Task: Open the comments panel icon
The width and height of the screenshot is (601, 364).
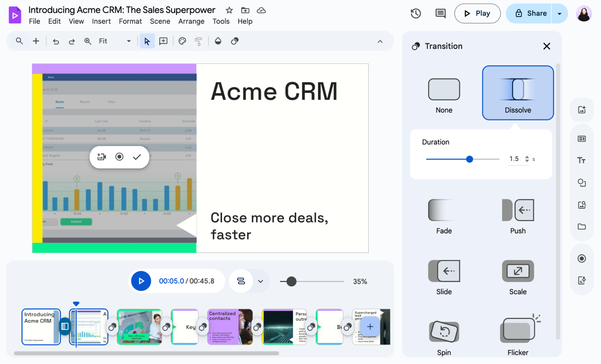Action: click(x=440, y=13)
